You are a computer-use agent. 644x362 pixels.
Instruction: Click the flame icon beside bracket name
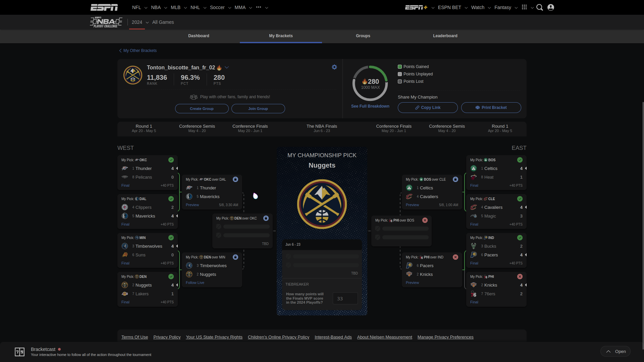point(219,68)
